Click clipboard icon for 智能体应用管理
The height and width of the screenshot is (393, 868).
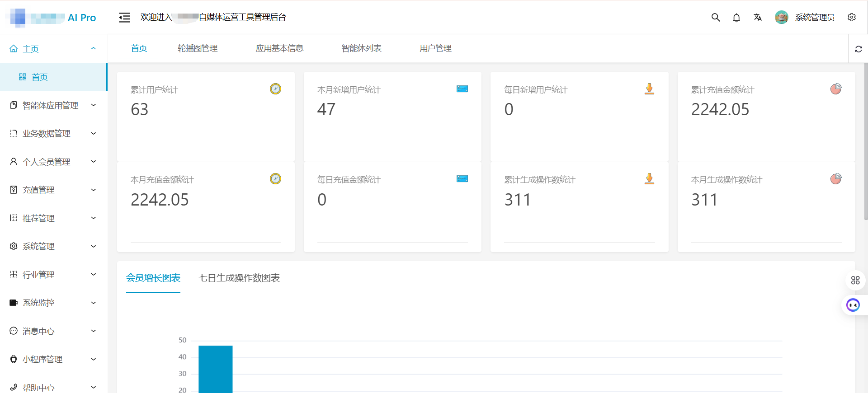pos(14,105)
